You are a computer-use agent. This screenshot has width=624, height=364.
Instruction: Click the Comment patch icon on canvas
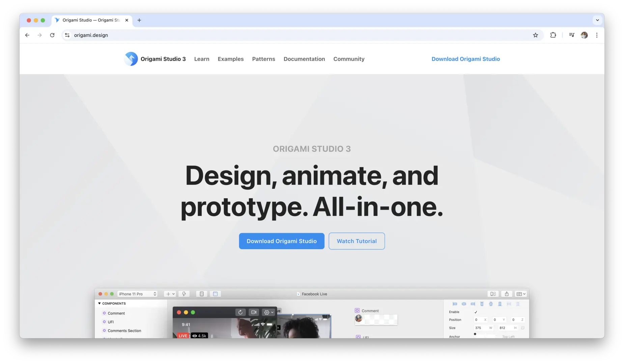point(357,311)
